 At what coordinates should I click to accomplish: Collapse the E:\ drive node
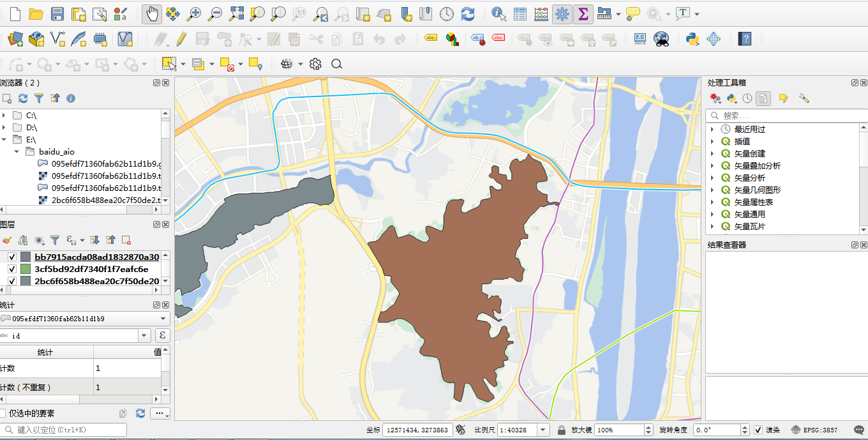click(3, 139)
